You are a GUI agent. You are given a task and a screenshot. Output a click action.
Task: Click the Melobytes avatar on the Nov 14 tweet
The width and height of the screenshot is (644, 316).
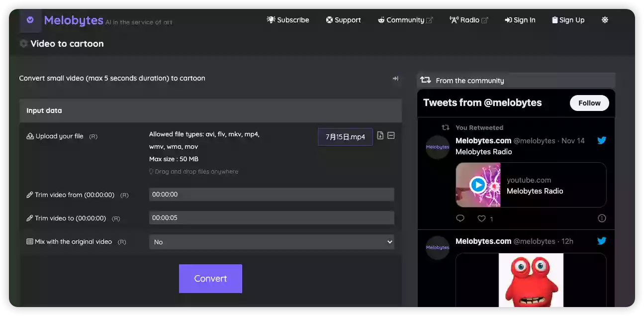coord(438,147)
